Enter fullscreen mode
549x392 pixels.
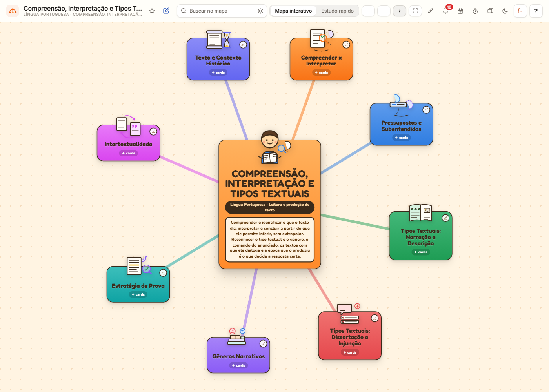[x=415, y=11]
